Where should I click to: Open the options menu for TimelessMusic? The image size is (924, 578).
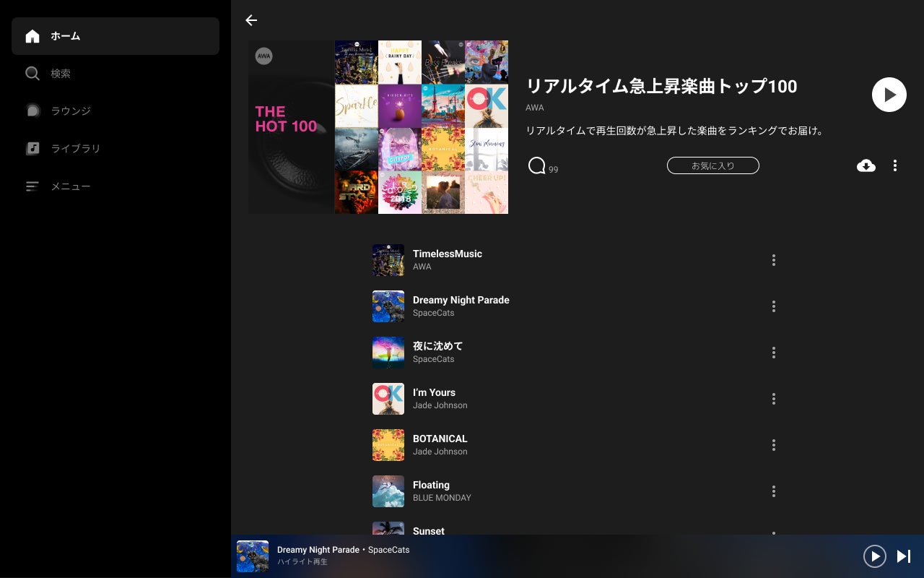point(774,260)
